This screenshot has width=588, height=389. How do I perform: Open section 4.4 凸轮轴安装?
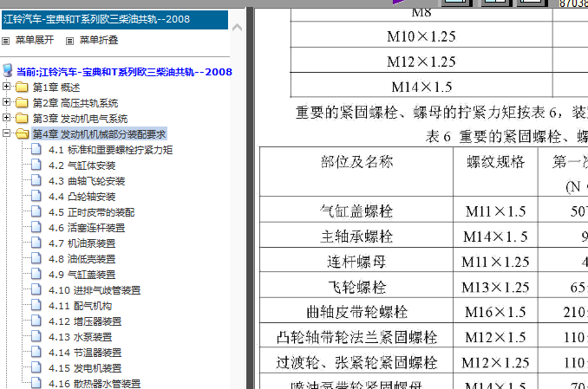pos(82,197)
